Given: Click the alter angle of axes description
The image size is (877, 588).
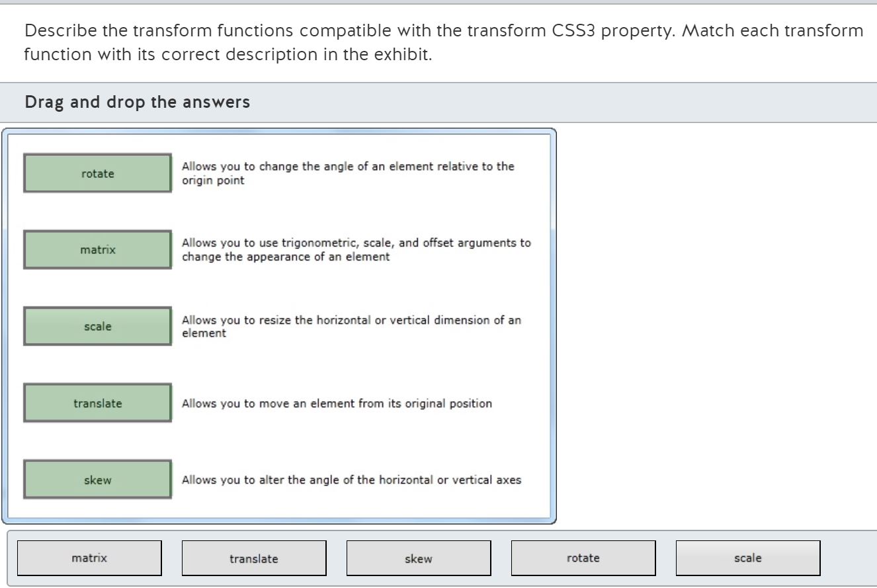Looking at the screenshot, I should point(351,480).
